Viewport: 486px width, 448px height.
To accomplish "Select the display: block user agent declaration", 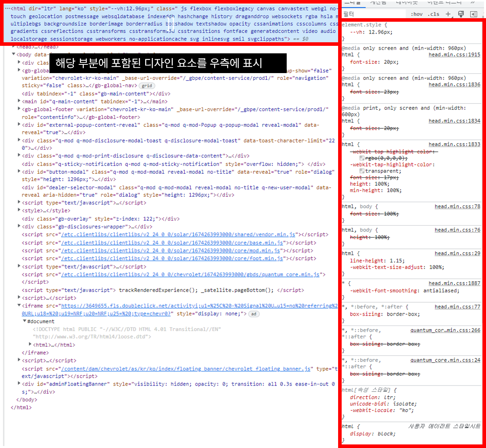I will (373, 434).
